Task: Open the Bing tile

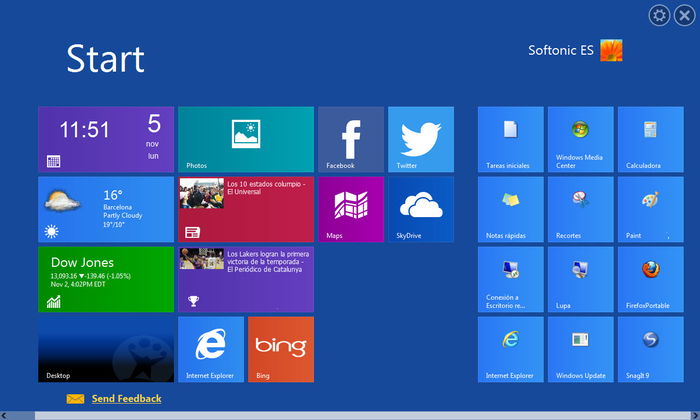Action: coord(280,349)
